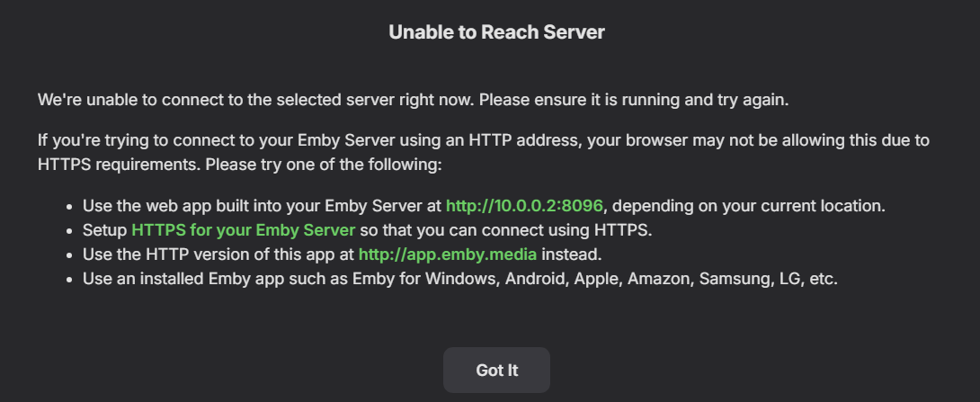Follow the http://app.emby.media link

click(448, 254)
